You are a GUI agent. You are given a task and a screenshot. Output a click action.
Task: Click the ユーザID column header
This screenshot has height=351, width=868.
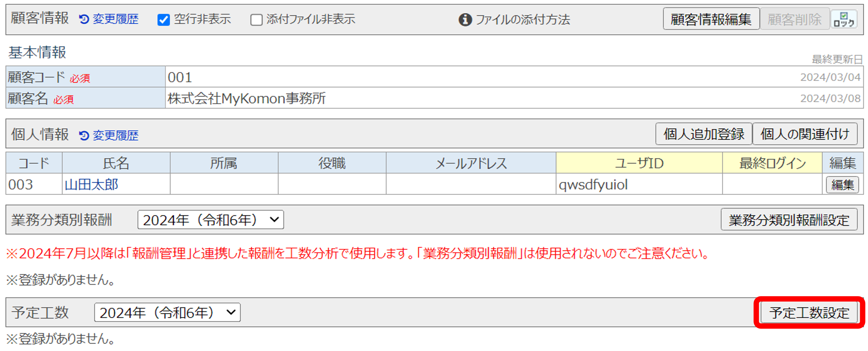click(x=639, y=163)
